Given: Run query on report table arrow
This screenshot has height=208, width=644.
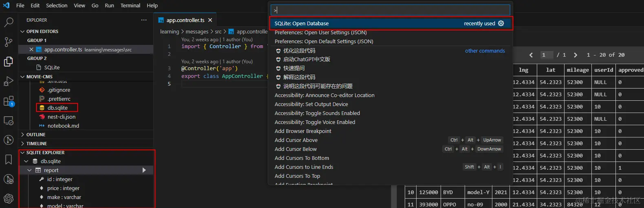Looking at the screenshot, I should tap(144, 170).
